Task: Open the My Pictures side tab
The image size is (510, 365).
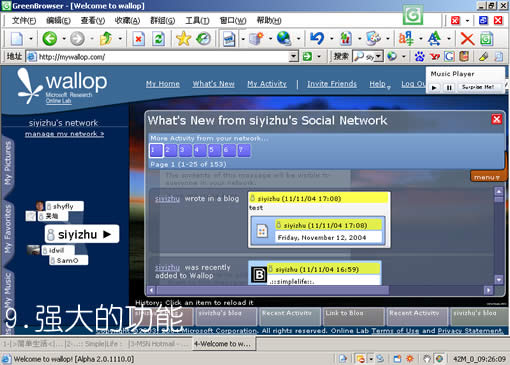Action: (x=7, y=163)
